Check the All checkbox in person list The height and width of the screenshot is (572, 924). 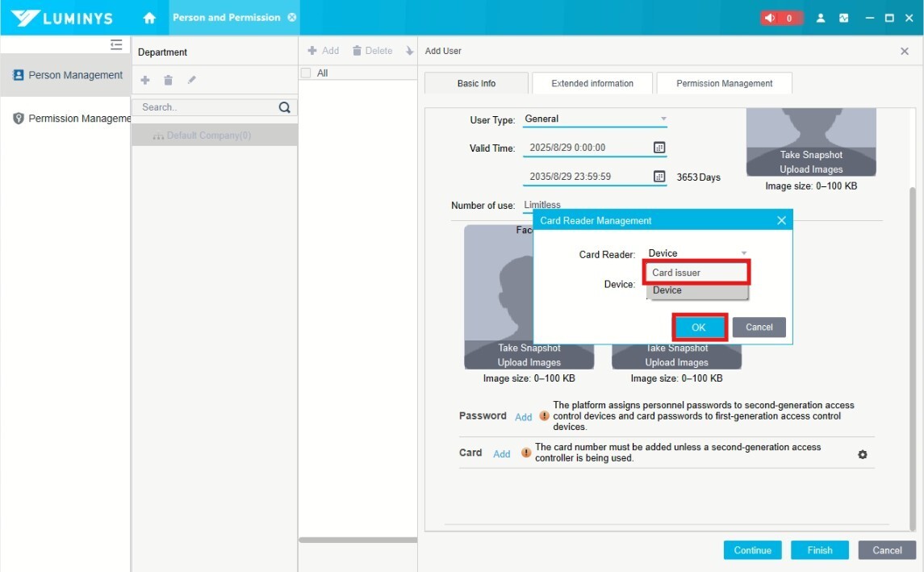(306, 73)
